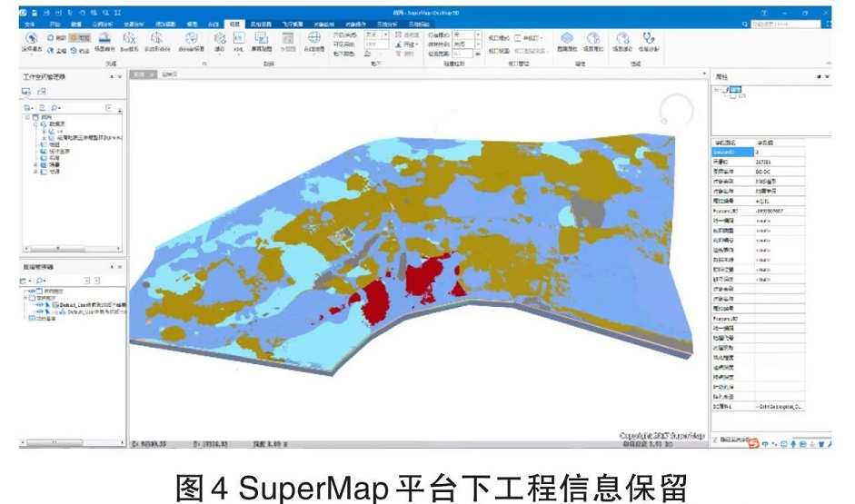Click the screen overlay map icon
This screenshot has height=504, width=855.
tap(261, 38)
